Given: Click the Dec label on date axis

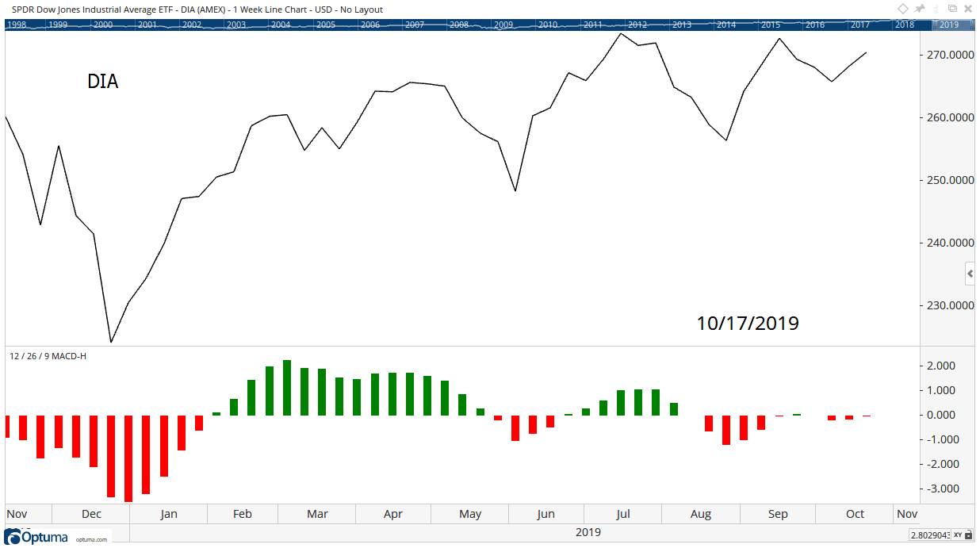Looking at the screenshot, I should 91,514.
